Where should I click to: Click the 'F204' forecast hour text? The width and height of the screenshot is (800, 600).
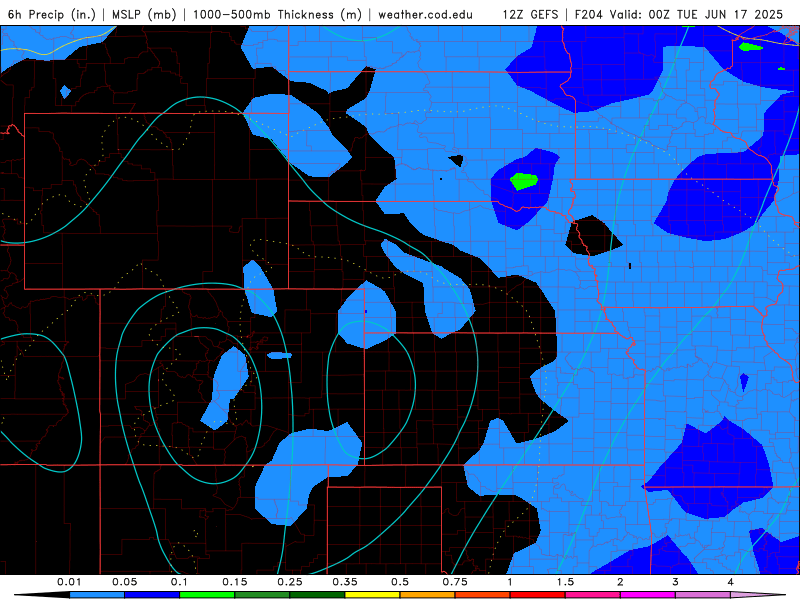pyautogui.click(x=589, y=14)
